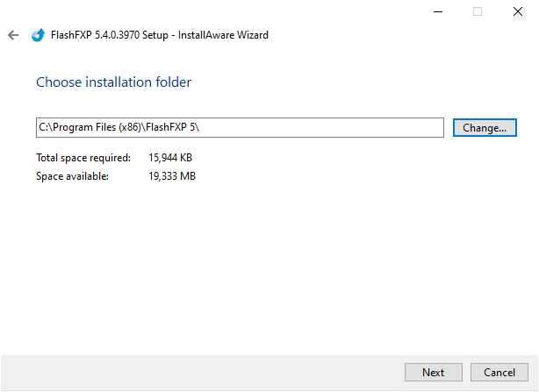Click the greyed-out maximize window button
The width and height of the screenshot is (539, 392).
[x=478, y=12]
